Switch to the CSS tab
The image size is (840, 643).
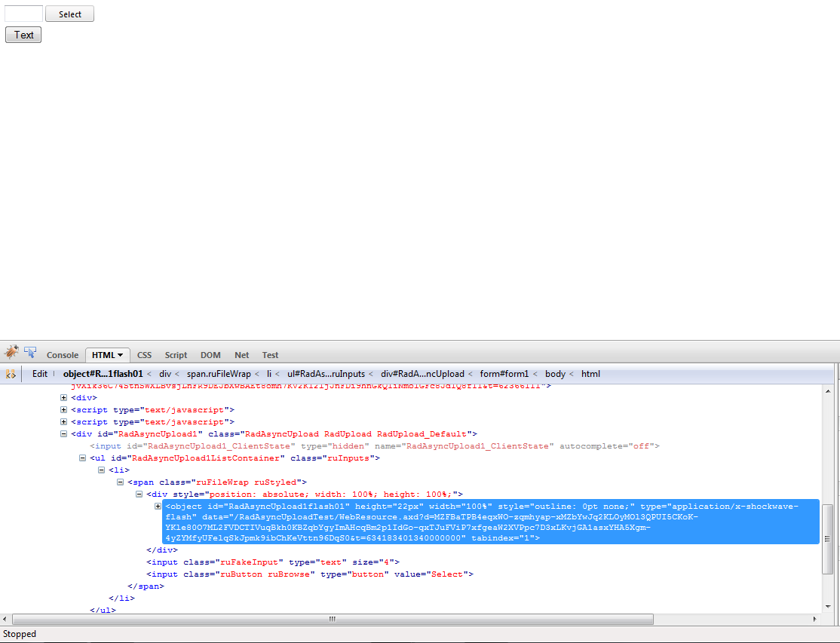144,355
